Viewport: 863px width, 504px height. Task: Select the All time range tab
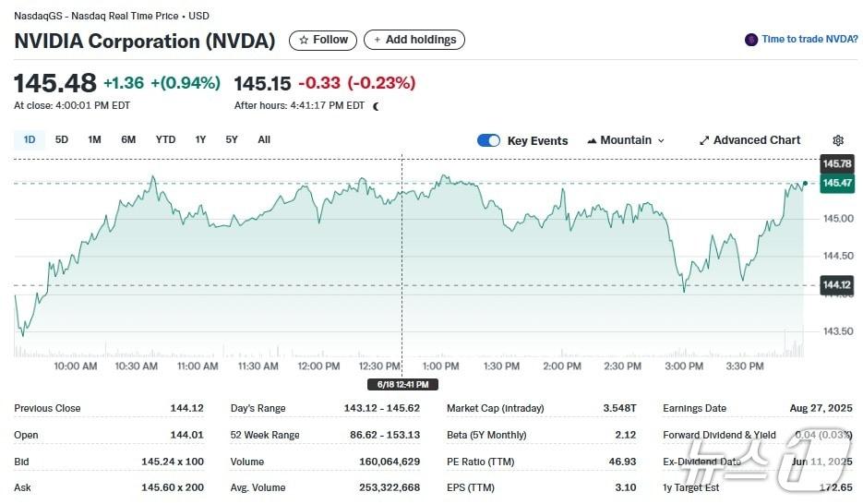(264, 139)
